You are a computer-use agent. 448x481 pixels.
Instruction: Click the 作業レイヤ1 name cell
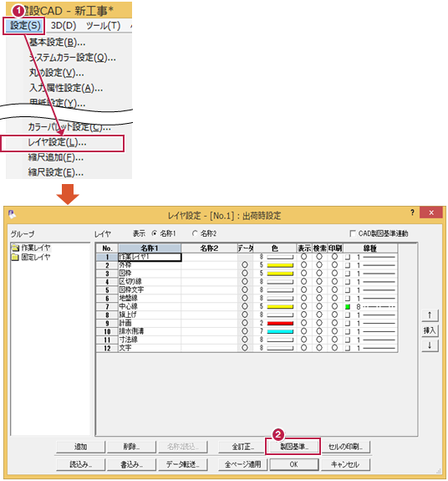(150, 257)
